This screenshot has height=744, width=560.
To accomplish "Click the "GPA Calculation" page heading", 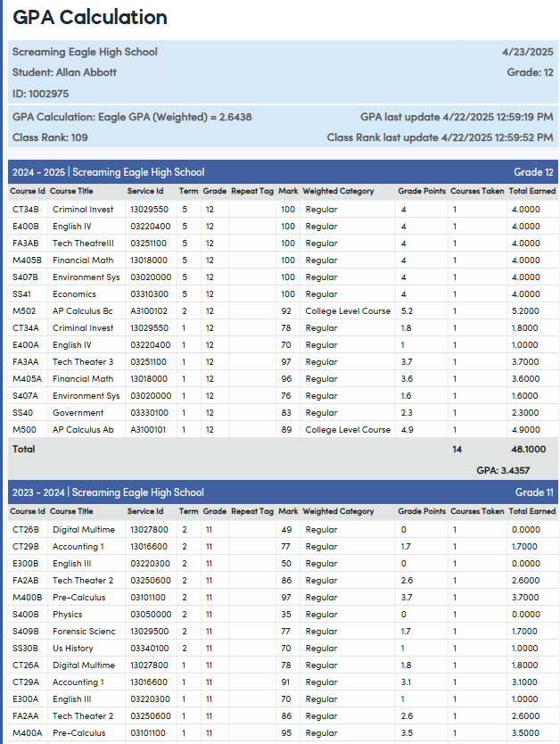I will point(90,17).
